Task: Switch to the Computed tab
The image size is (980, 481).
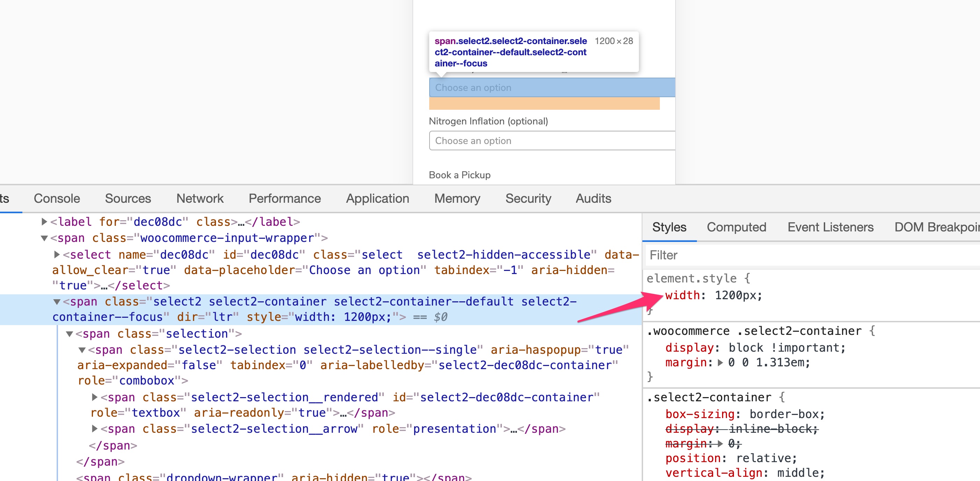Action: click(736, 227)
